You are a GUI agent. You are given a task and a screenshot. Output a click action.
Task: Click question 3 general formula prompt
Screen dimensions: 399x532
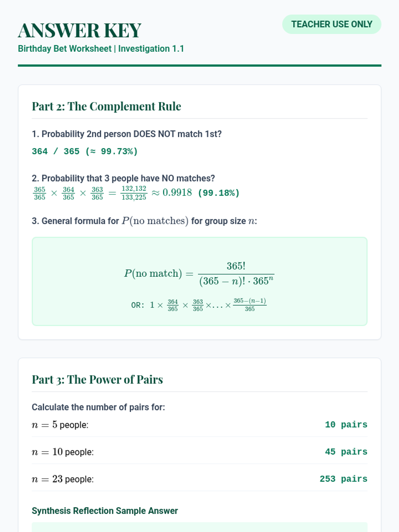click(144, 221)
